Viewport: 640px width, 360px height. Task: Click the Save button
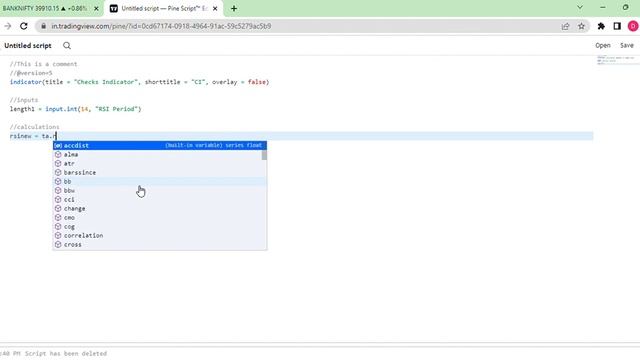(x=627, y=46)
